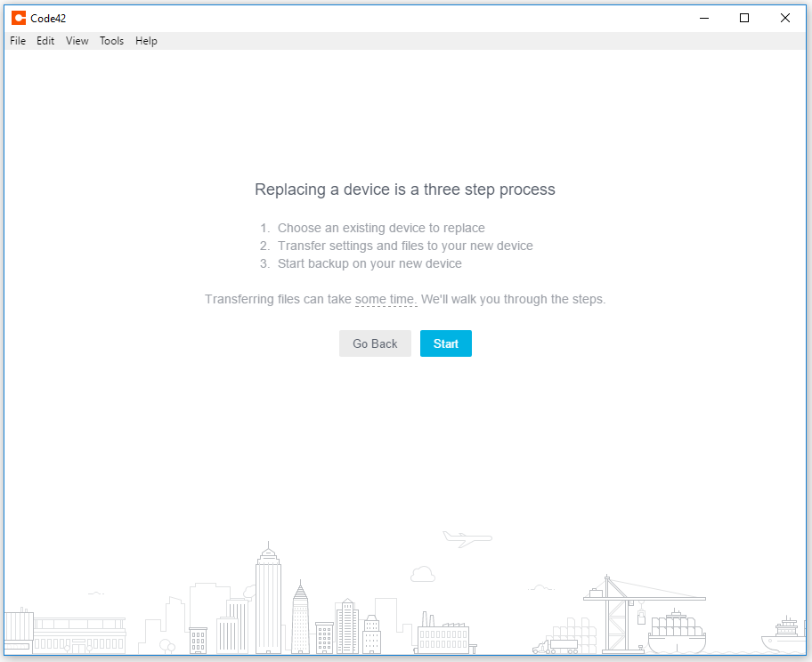Open the Edit menu
Image resolution: width=812 pixels, height=662 pixels.
pos(45,41)
